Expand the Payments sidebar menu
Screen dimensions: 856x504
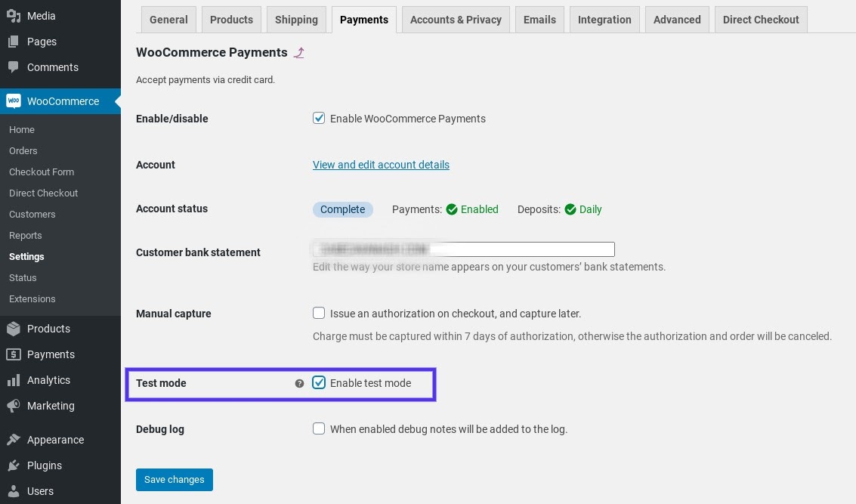click(x=51, y=354)
